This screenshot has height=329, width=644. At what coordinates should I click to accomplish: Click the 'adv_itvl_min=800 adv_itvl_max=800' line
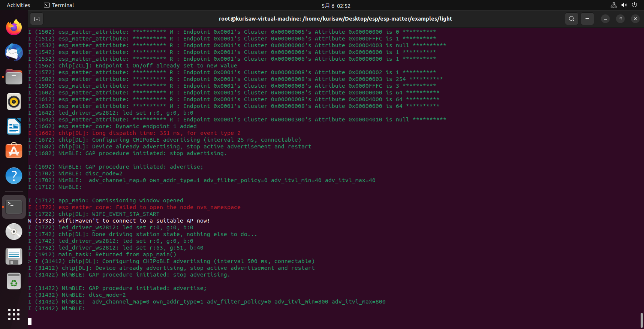point(207,302)
